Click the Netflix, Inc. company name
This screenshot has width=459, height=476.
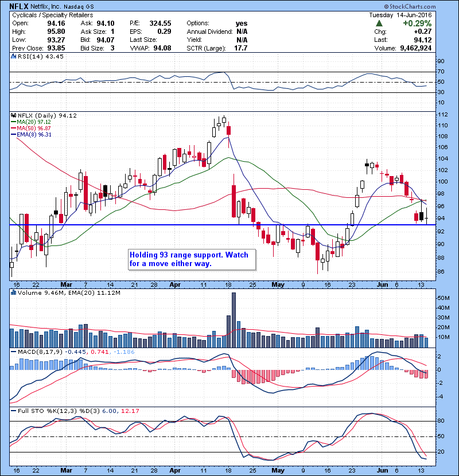click(x=45, y=6)
